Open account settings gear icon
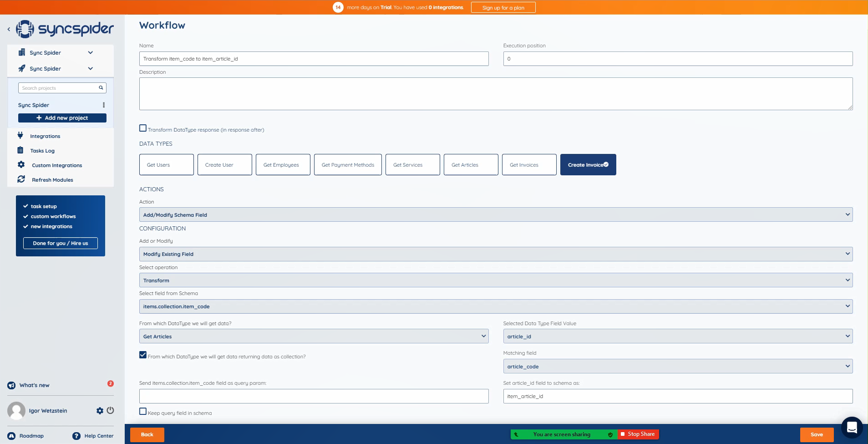Image resolution: width=868 pixels, height=444 pixels. pyautogui.click(x=100, y=411)
